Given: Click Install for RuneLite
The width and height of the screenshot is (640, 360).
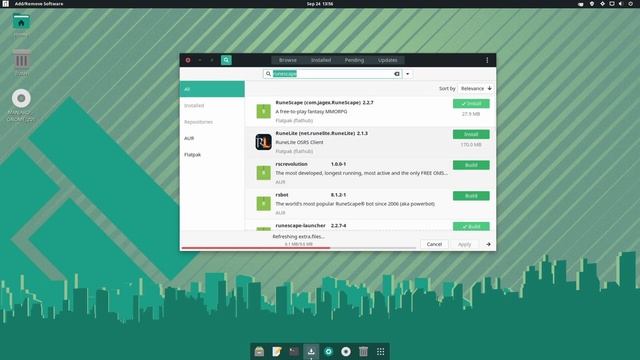Looking at the screenshot, I should [471, 134].
